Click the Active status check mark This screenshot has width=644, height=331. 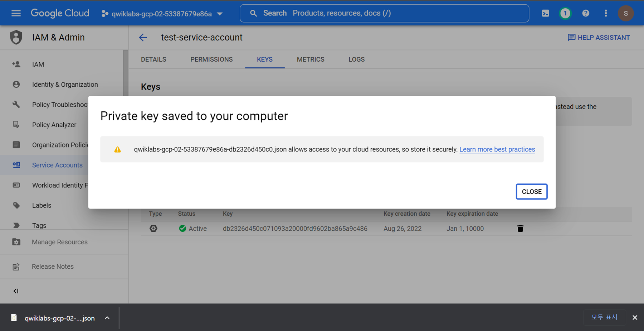182,229
